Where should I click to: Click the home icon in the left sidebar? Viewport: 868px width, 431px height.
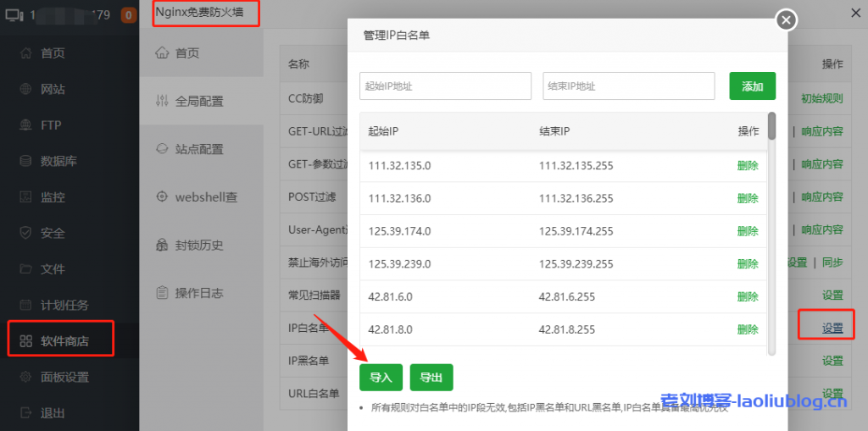25,53
